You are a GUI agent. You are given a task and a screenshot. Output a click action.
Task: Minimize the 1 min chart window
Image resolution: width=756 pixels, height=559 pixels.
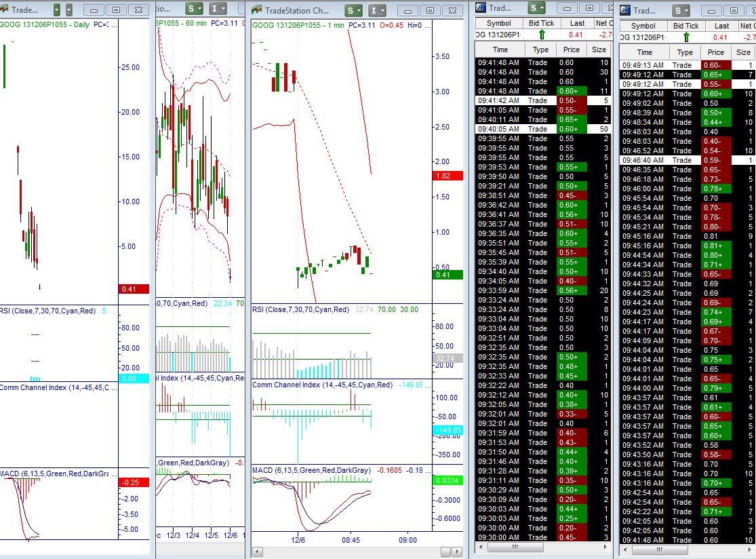coord(408,10)
